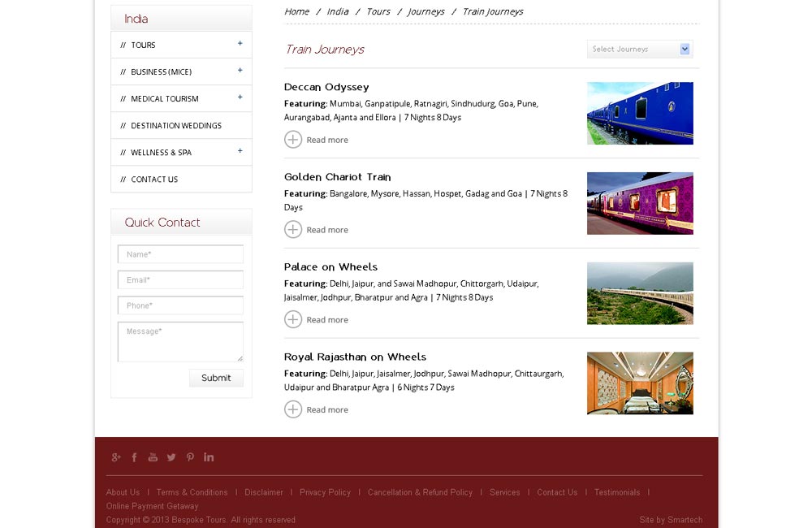
Task: Click the plus circle under Deccan Odyssey
Action: [x=293, y=140]
